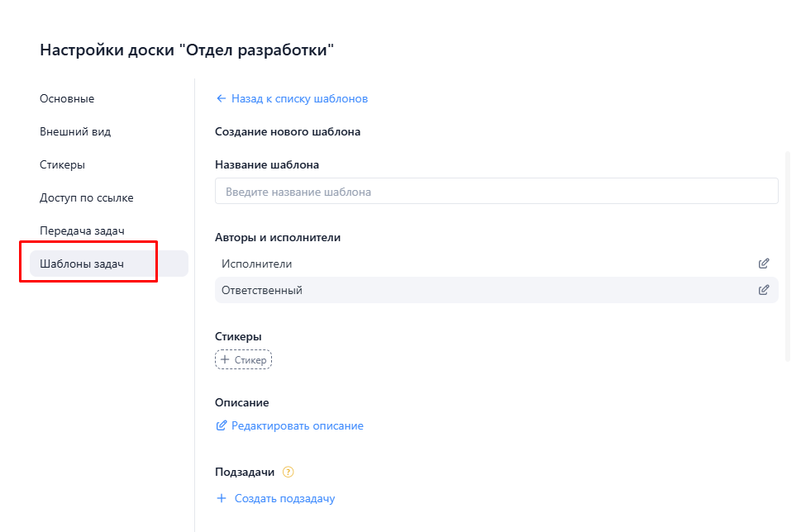Click the Создать подзадачу link
The image size is (801, 532).
[x=284, y=498]
